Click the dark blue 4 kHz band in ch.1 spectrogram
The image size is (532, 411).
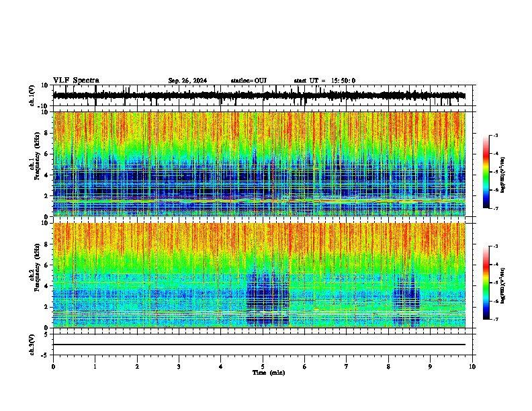259,177
